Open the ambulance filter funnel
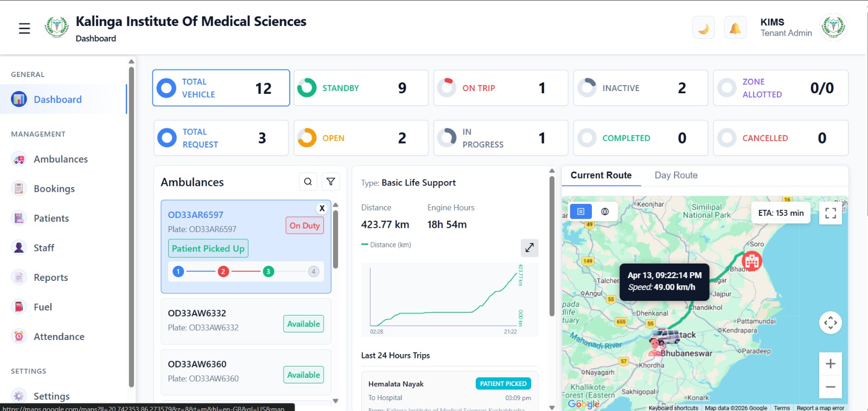Viewport: 868px width, 411px height. (x=331, y=182)
